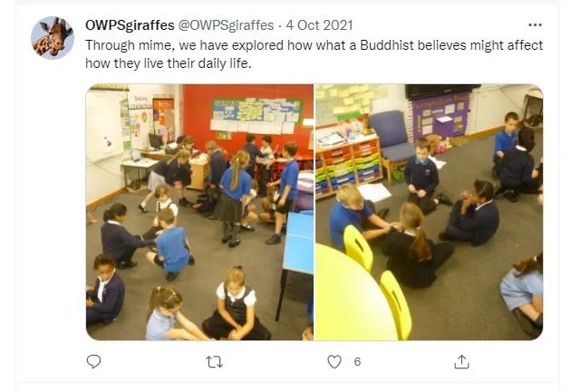Click the purple recognition board in right photo
Image resolution: width=581 pixels, height=392 pixels.
pos(441,116)
